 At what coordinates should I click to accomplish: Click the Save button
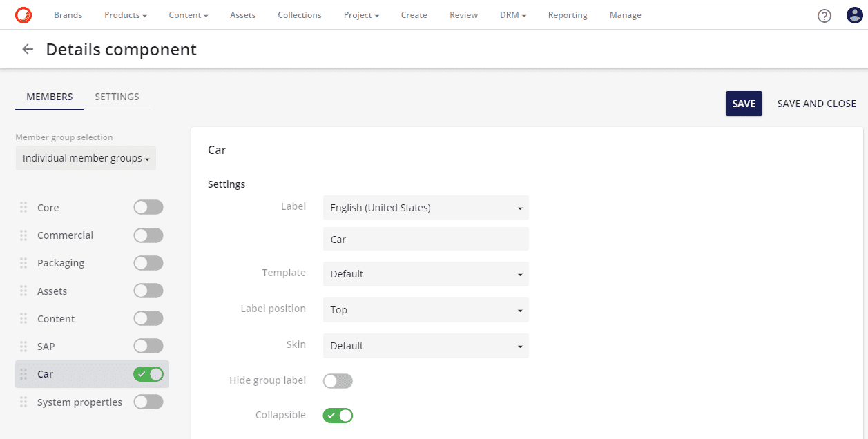click(x=744, y=104)
